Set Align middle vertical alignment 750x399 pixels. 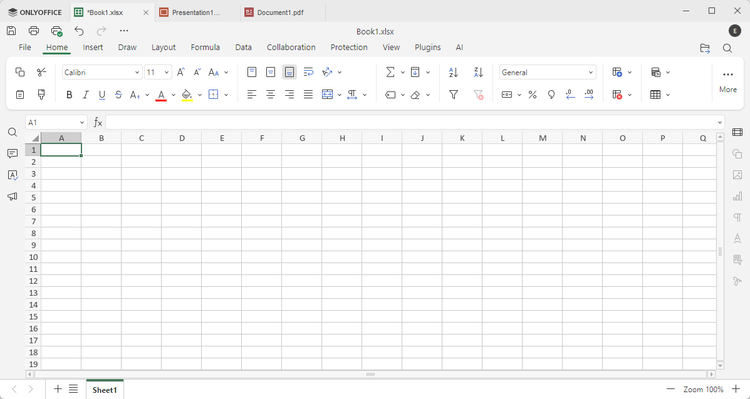(x=271, y=72)
